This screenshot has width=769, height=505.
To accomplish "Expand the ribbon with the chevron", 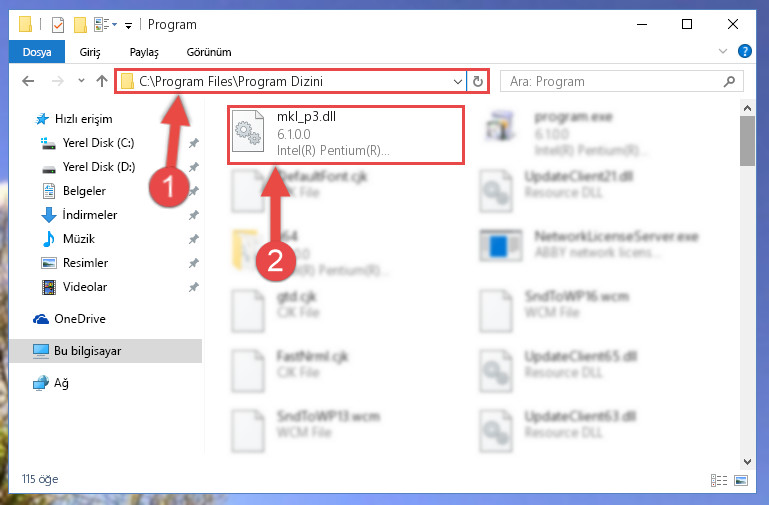I will [722, 51].
